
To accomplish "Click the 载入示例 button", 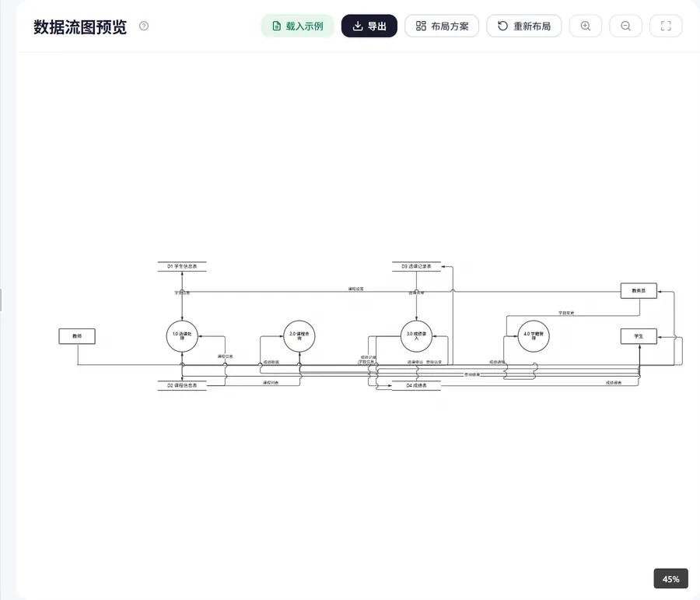I will click(x=297, y=26).
